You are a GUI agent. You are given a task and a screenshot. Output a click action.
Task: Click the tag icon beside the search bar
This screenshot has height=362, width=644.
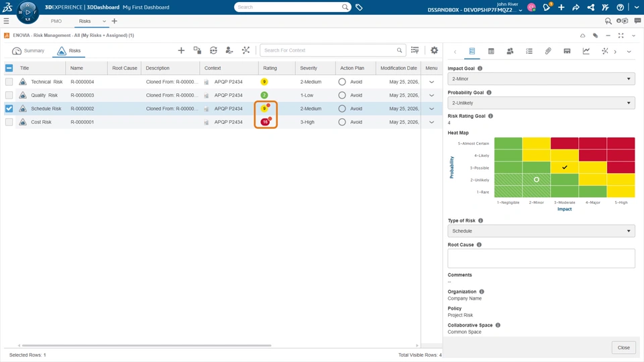point(359,7)
